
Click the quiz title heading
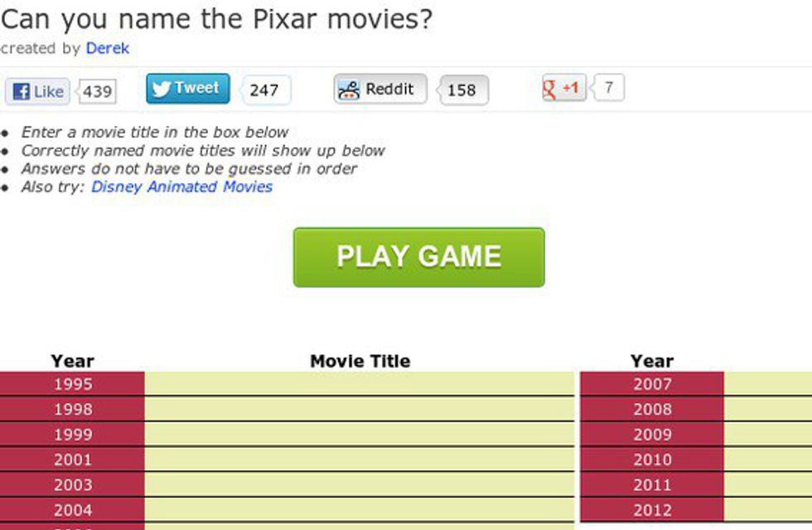point(216,18)
